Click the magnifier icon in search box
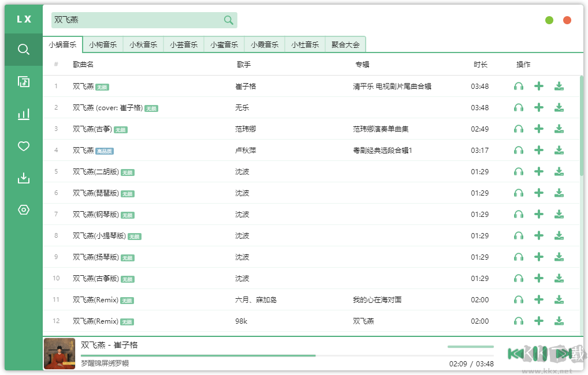 [229, 20]
